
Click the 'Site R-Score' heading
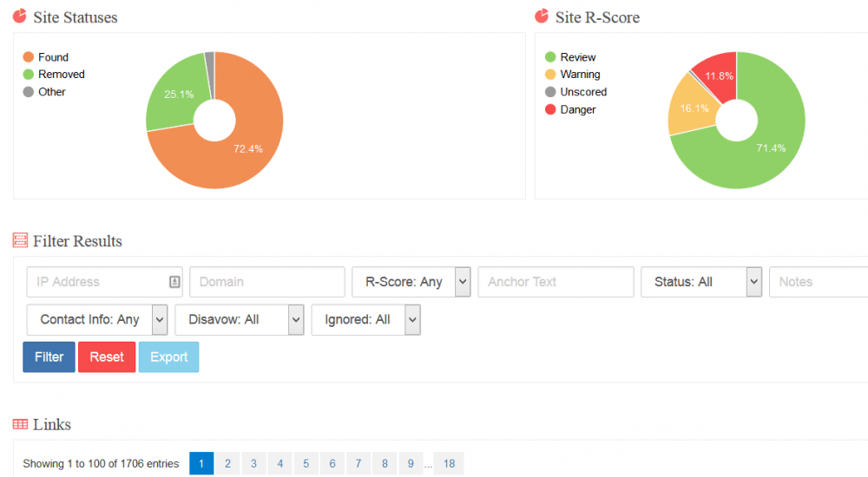click(x=597, y=17)
